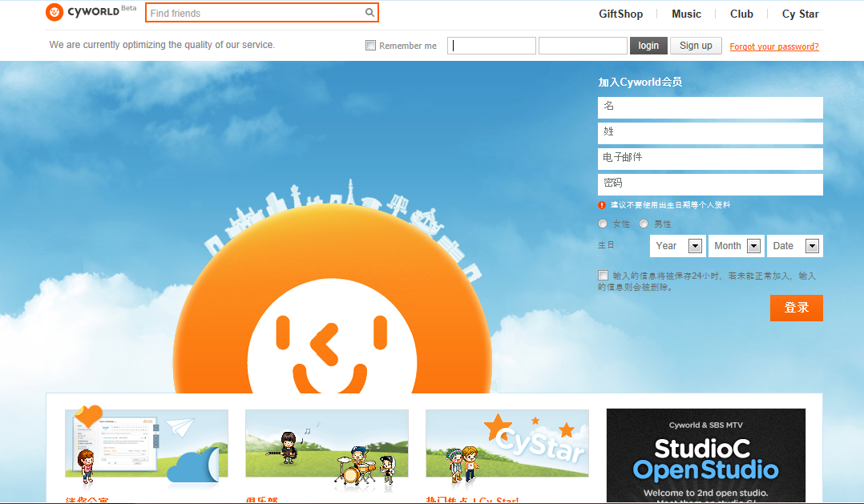Select the 男性 radio button
The image size is (864, 504).
click(644, 224)
